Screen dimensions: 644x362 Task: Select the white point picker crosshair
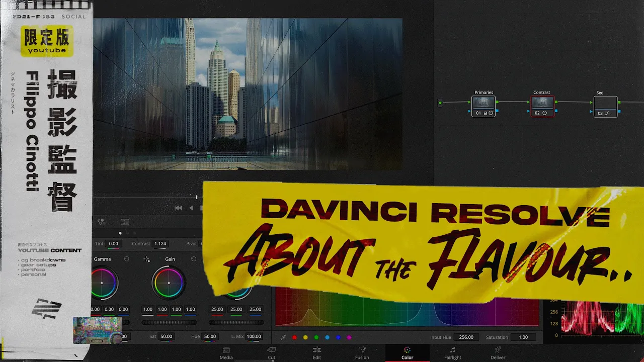[146, 259]
